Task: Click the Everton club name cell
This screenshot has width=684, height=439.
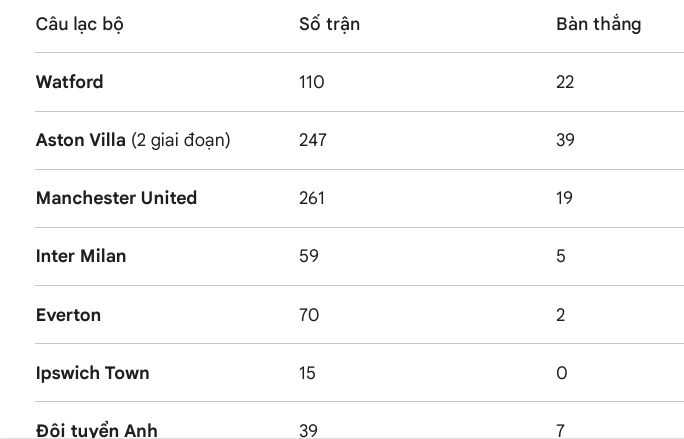Action: (x=68, y=315)
